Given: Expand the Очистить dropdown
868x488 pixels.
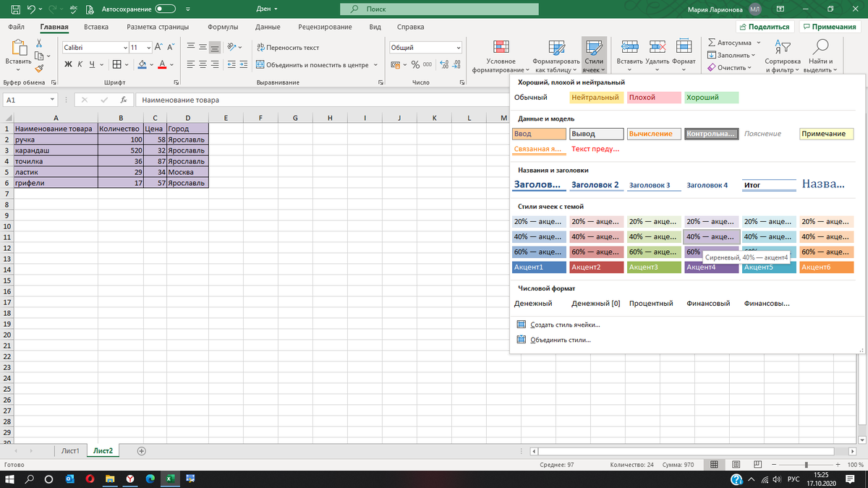Looking at the screenshot, I should click(x=731, y=67).
